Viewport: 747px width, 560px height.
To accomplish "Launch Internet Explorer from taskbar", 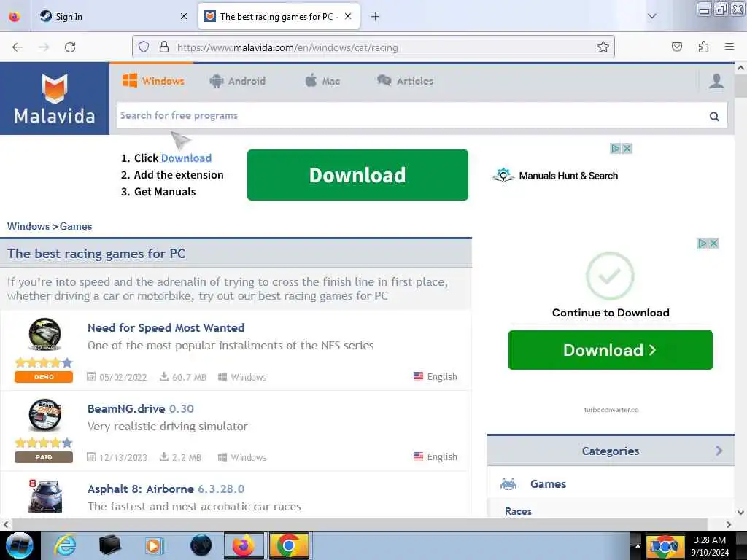I will [x=65, y=545].
